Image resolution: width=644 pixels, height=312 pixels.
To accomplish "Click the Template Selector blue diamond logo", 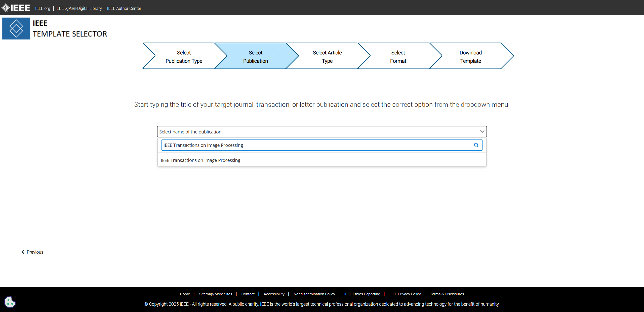I will 16,28.
